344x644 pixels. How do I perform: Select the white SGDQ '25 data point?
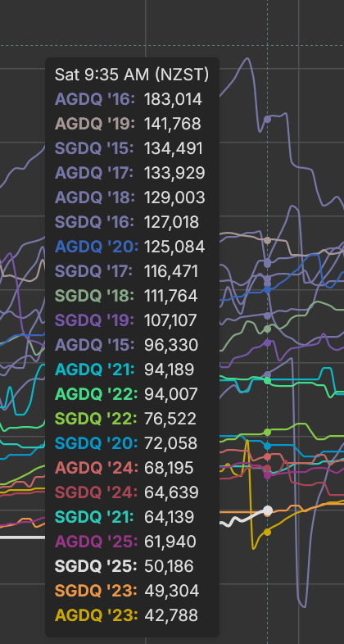[x=268, y=510]
